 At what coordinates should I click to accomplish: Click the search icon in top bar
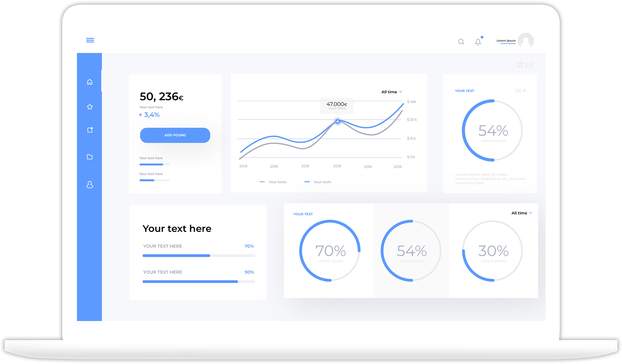coord(461,41)
